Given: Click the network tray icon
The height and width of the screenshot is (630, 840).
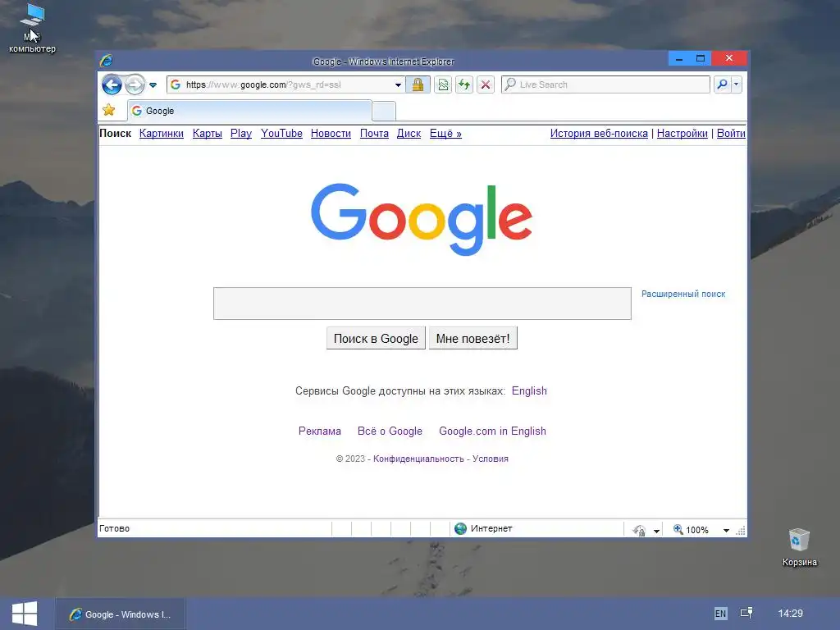Looking at the screenshot, I should 746,613.
